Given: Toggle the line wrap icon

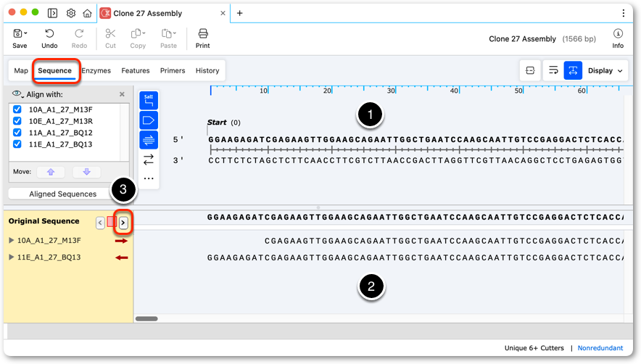Looking at the screenshot, I should tap(553, 70).
